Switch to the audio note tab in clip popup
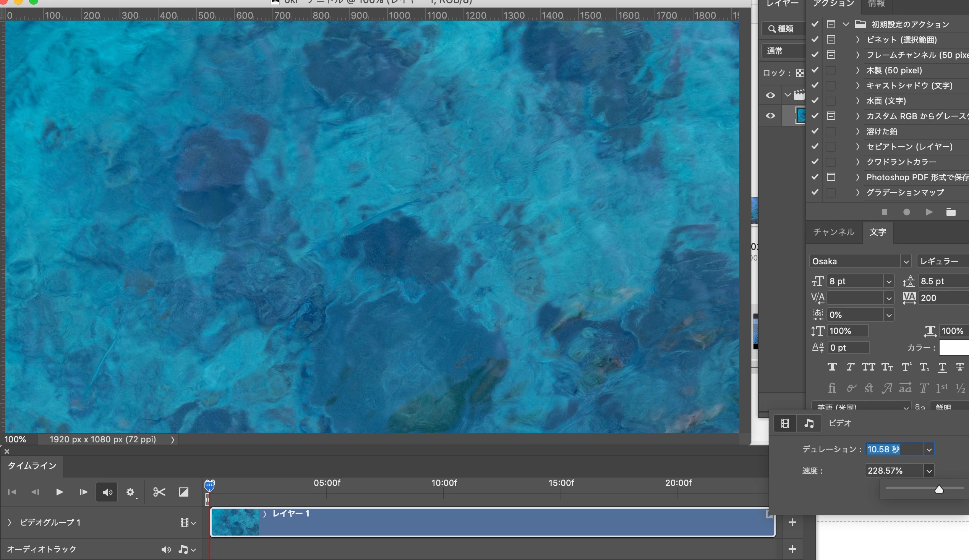 coord(809,423)
